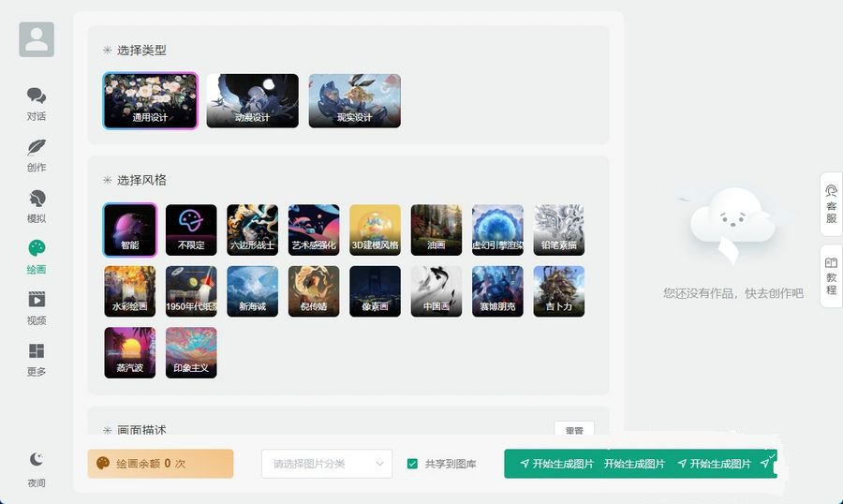Select the 油画 style

coord(436,230)
